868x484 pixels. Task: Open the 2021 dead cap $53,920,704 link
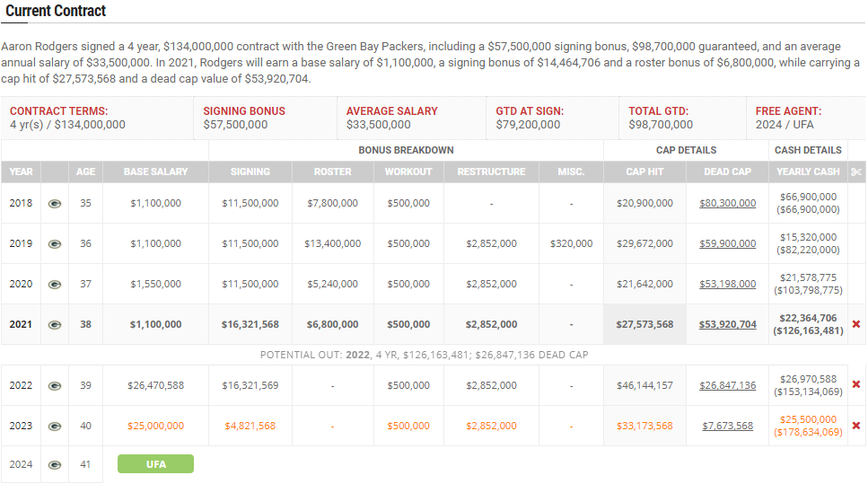(x=727, y=325)
